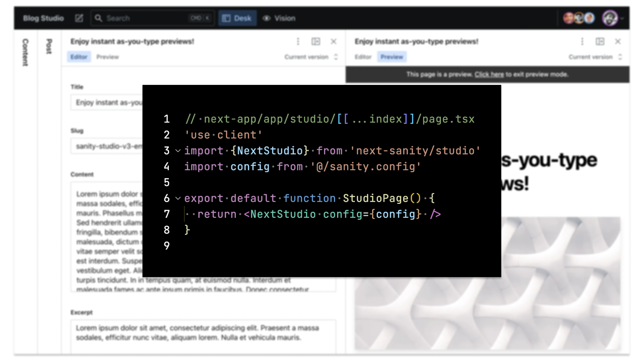Open left pane three-dot menu

tap(298, 41)
